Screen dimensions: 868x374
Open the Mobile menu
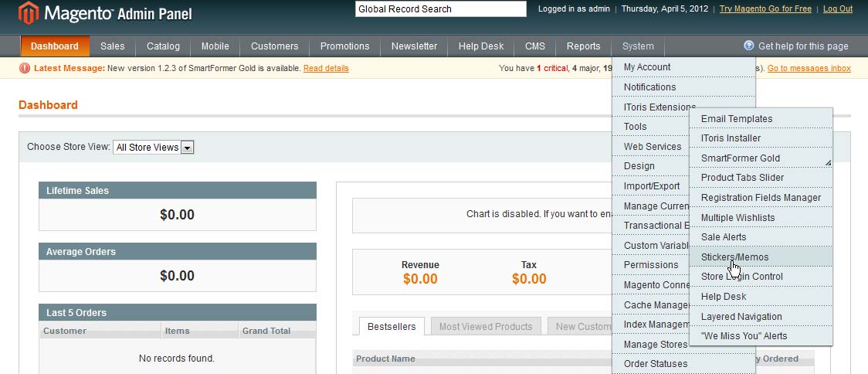pos(215,46)
